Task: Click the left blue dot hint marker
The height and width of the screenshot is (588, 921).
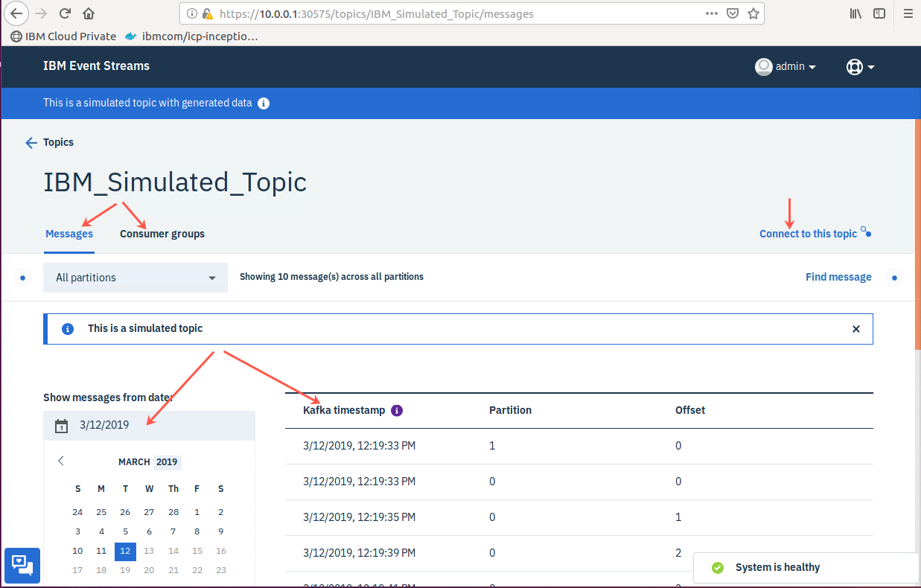Action: pyautogui.click(x=22, y=278)
